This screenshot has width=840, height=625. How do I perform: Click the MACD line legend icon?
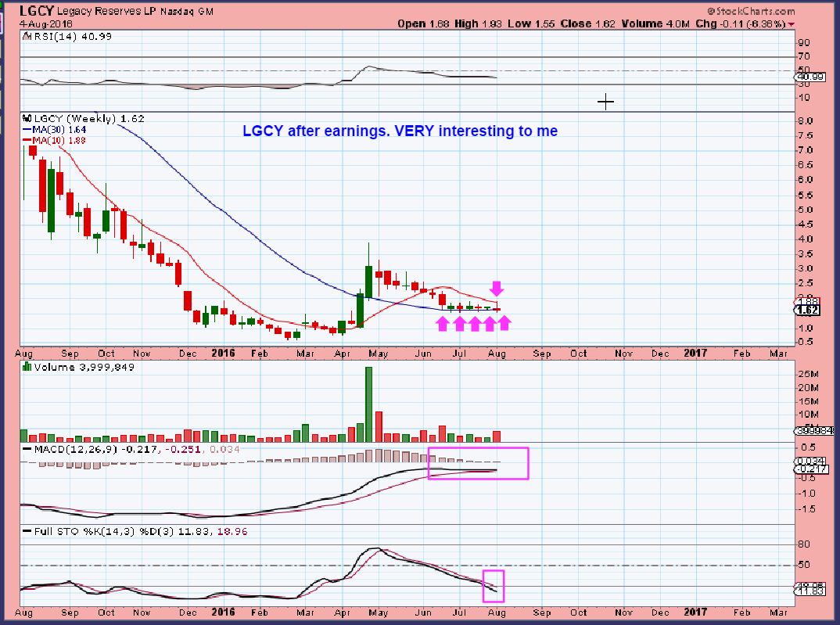pos(27,449)
